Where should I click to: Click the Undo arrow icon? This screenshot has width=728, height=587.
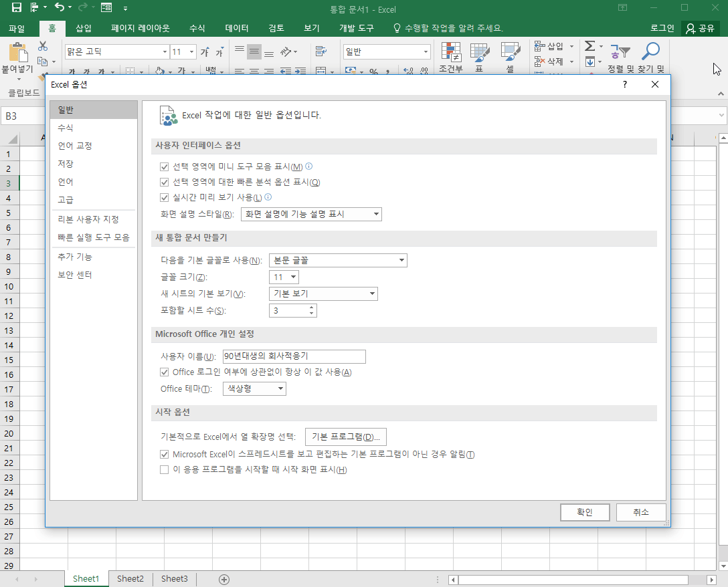pos(60,7)
